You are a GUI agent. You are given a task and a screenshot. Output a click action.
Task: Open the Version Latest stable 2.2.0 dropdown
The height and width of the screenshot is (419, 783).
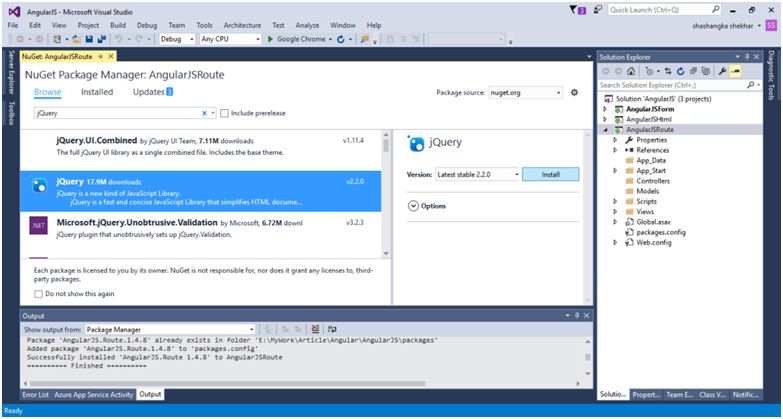point(478,175)
